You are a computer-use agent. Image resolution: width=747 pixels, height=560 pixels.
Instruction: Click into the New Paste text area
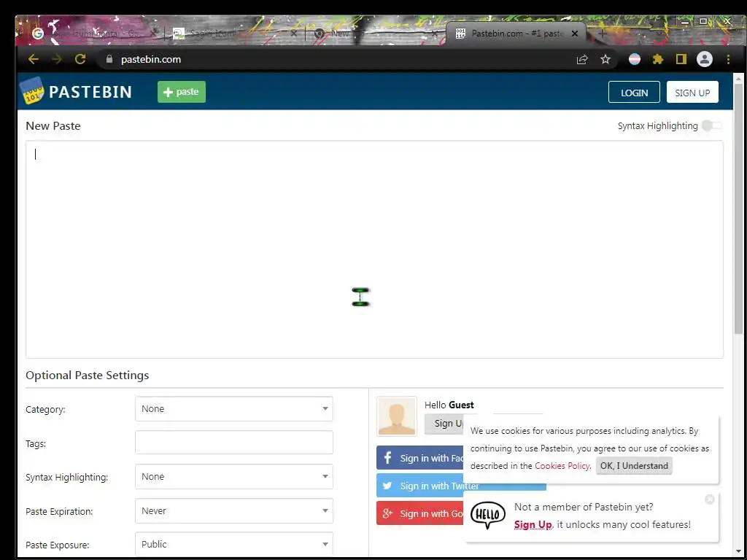click(374, 249)
